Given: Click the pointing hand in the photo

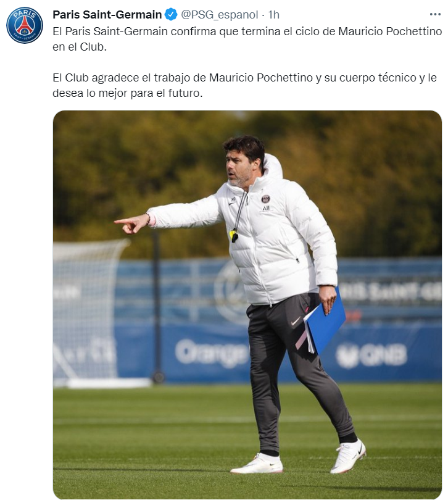Looking at the screenshot, I should pyautogui.click(x=131, y=224).
